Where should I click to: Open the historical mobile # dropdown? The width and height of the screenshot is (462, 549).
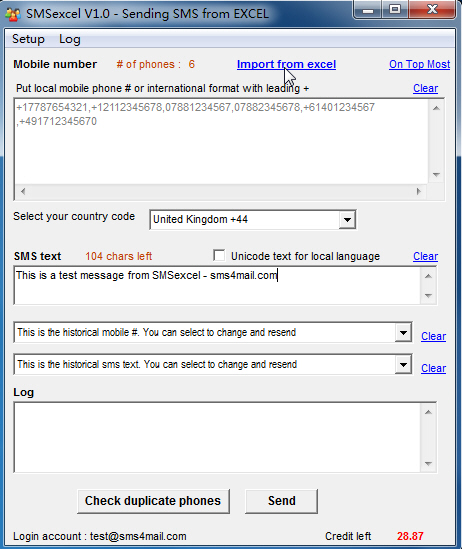[403, 333]
